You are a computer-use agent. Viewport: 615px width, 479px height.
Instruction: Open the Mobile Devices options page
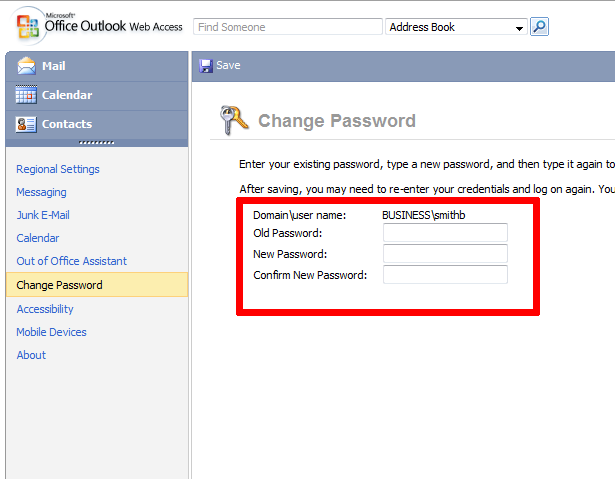point(51,332)
